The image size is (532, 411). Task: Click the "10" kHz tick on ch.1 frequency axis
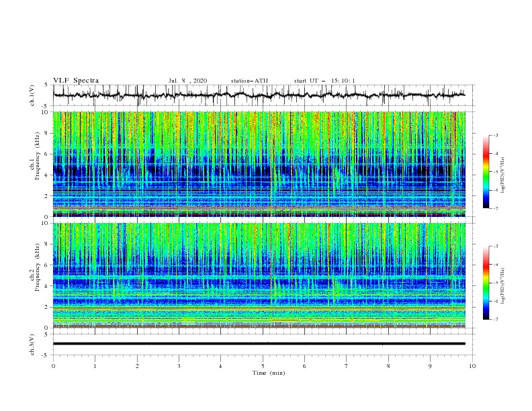click(46, 112)
